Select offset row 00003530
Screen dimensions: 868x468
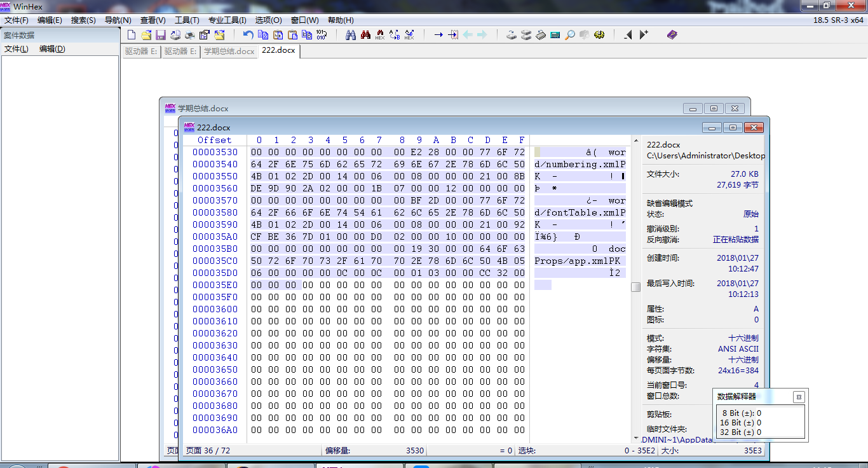point(215,152)
